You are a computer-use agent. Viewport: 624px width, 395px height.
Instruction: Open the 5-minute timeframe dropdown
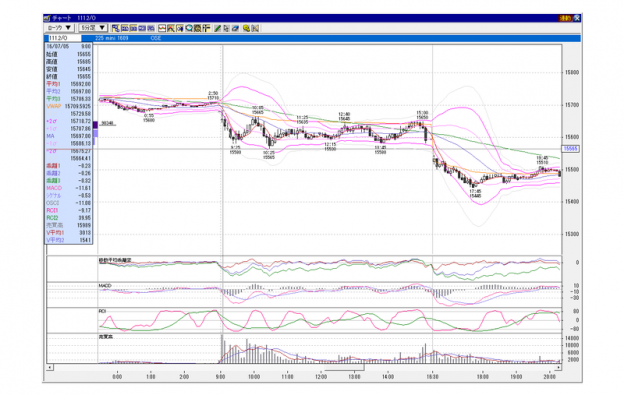93,28
